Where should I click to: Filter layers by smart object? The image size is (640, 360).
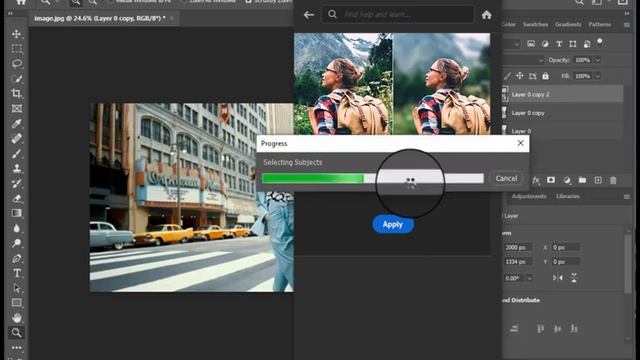(x=587, y=44)
